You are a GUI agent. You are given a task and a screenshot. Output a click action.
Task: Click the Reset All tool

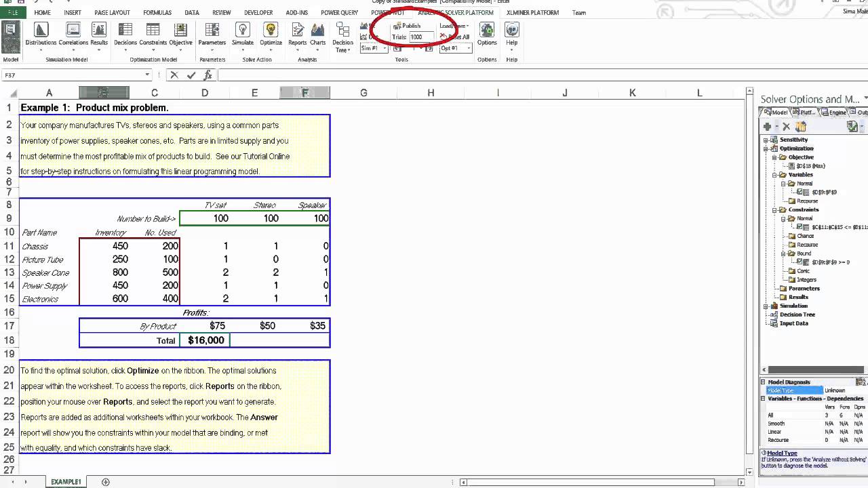coord(455,37)
